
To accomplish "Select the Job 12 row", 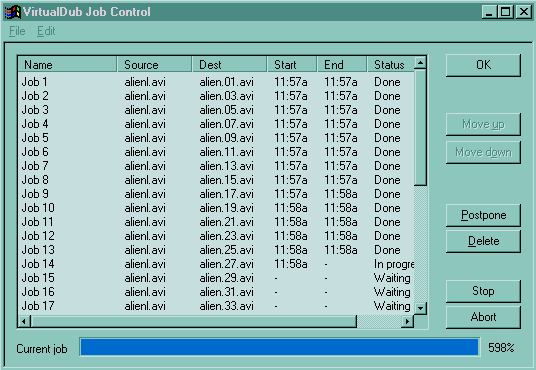I will [216, 236].
